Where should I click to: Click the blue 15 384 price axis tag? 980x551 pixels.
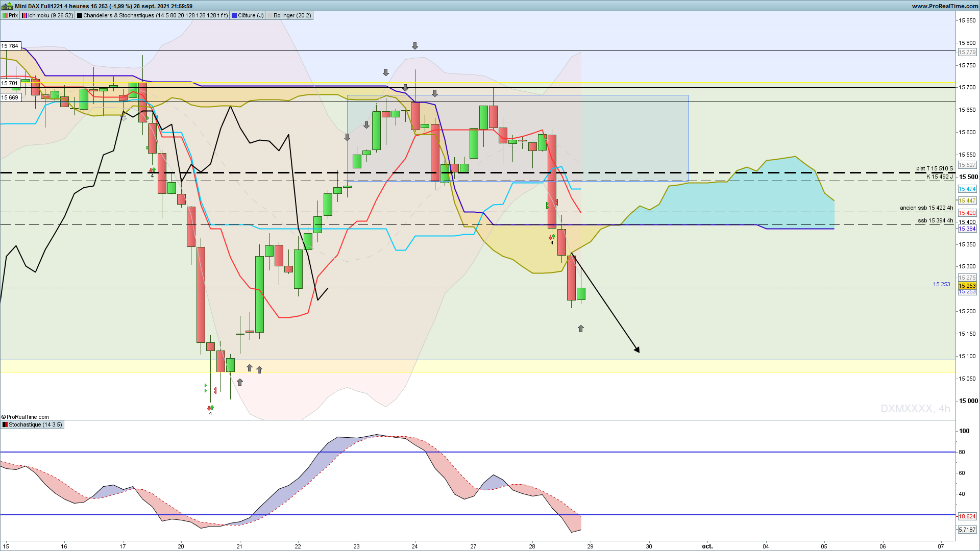point(967,229)
